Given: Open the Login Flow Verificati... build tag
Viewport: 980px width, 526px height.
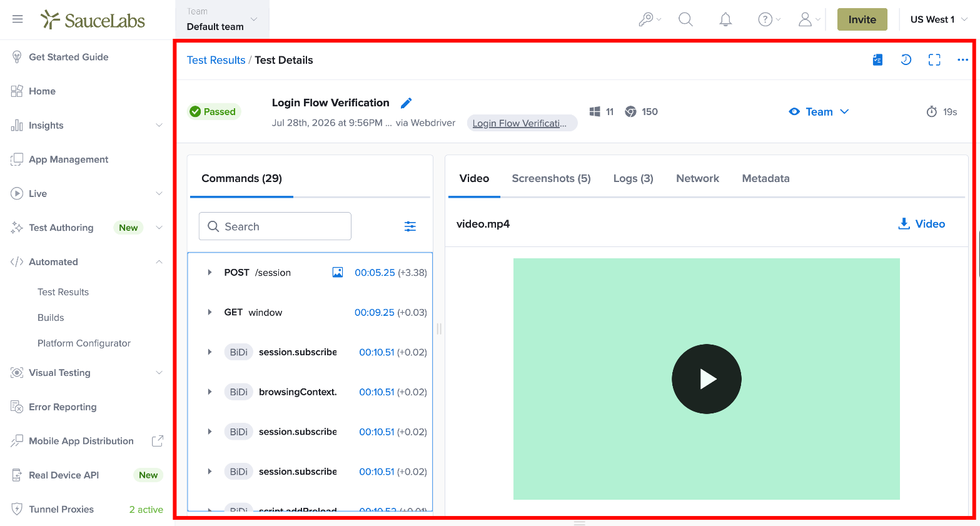Looking at the screenshot, I should 522,123.
